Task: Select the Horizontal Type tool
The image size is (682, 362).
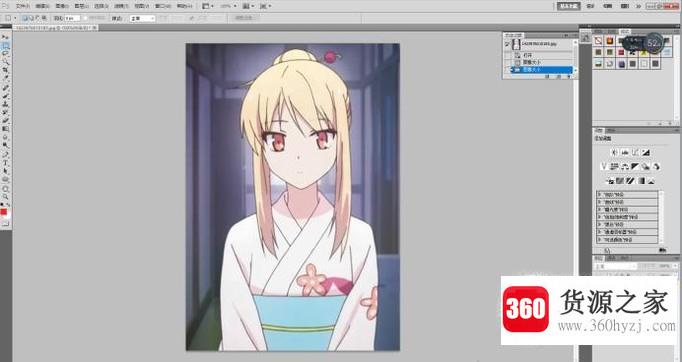Action: [x=6, y=163]
